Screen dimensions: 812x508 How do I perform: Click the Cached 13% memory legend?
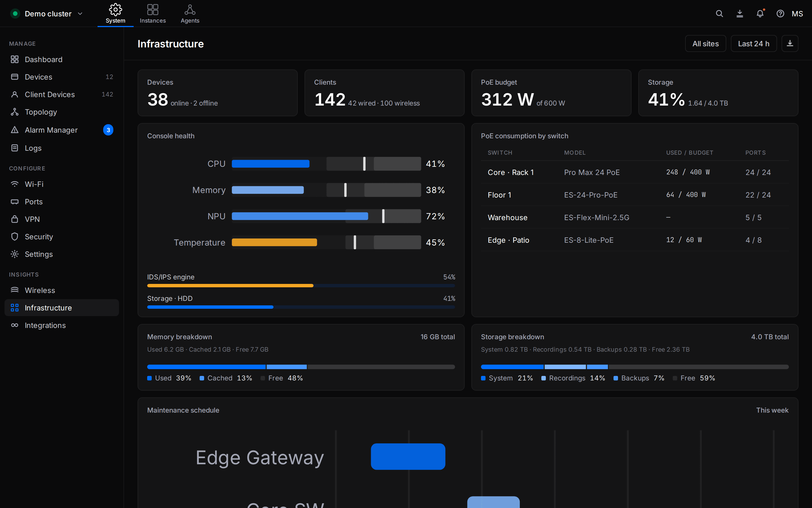pyautogui.click(x=226, y=378)
